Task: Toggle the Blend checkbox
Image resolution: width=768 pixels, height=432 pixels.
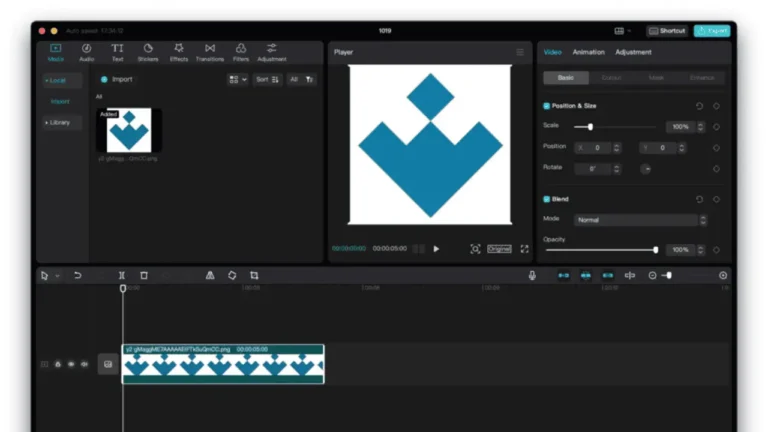Action: click(x=547, y=199)
